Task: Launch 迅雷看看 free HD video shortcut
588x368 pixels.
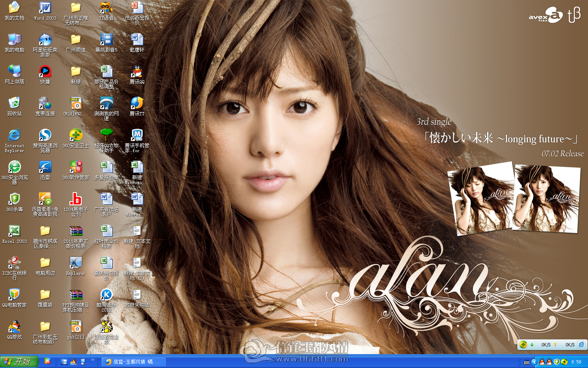Action: tap(45, 205)
